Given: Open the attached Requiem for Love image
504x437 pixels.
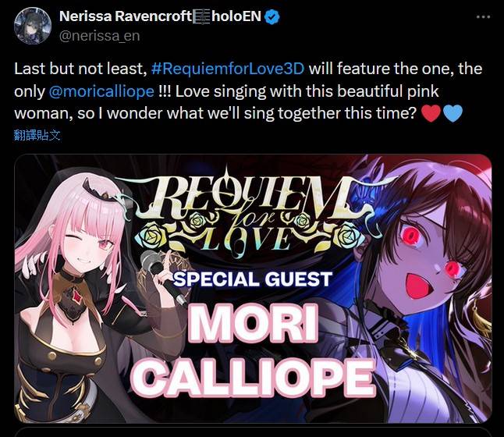Looking at the screenshot, I should (x=253, y=289).
